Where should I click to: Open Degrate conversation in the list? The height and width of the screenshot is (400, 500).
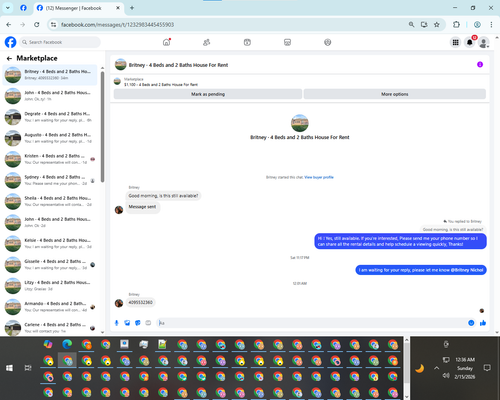pos(50,117)
